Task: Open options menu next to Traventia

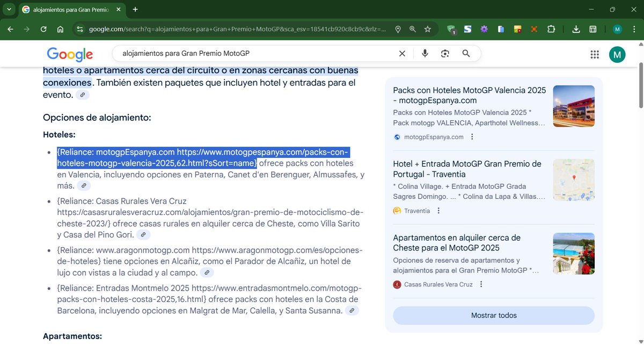Action: 438,211
